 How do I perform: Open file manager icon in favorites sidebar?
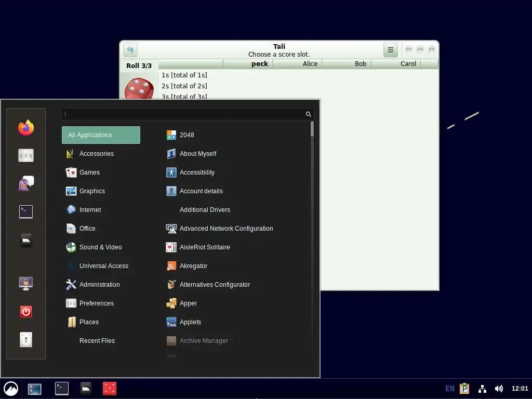(26, 240)
